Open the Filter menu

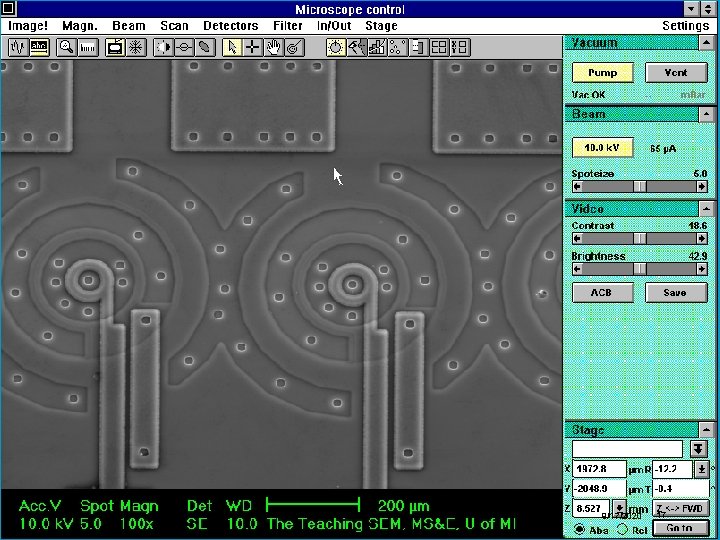tap(288, 26)
